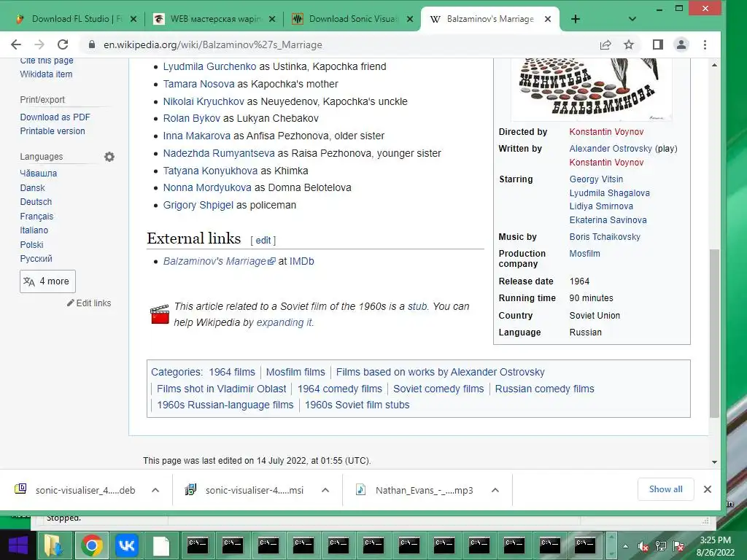The height and width of the screenshot is (560, 747).
Task: Click the muted volume tray icon
Action: tap(643, 547)
